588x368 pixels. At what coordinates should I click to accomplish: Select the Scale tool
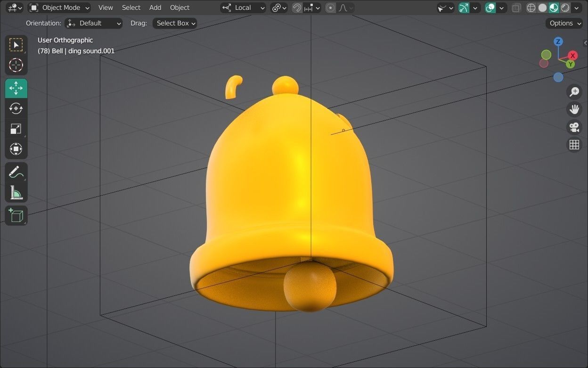tap(16, 129)
